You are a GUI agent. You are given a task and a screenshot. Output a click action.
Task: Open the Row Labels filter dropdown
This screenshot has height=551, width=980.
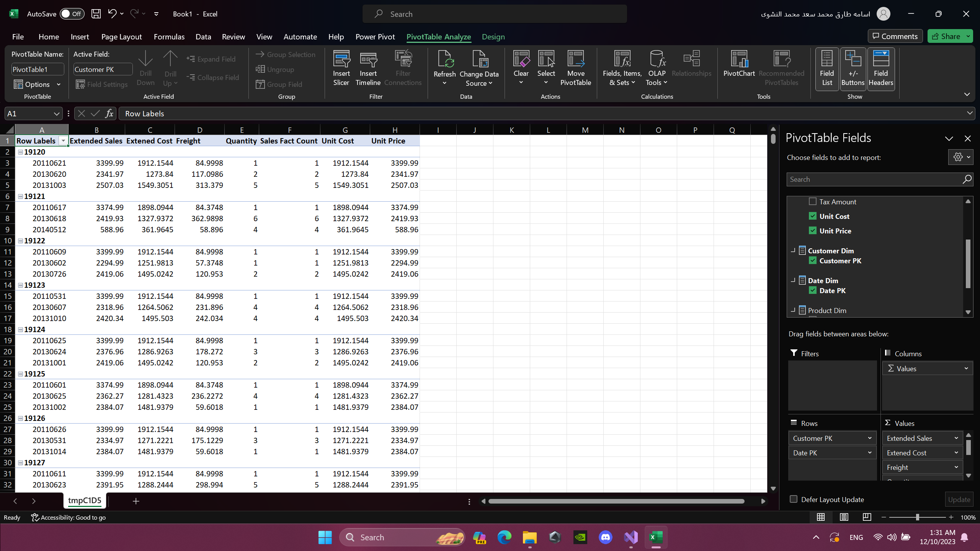[x=63, y=140]
